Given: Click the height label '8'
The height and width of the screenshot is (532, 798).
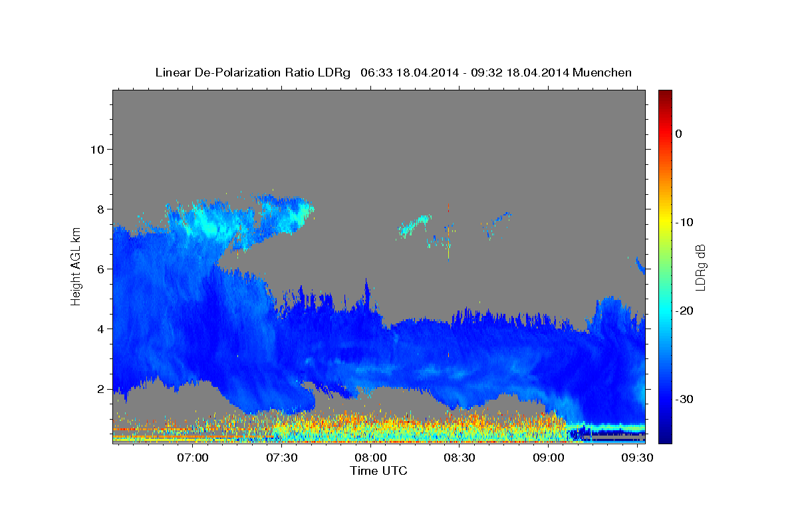Looking at the screenshot, I should point(99,209).
